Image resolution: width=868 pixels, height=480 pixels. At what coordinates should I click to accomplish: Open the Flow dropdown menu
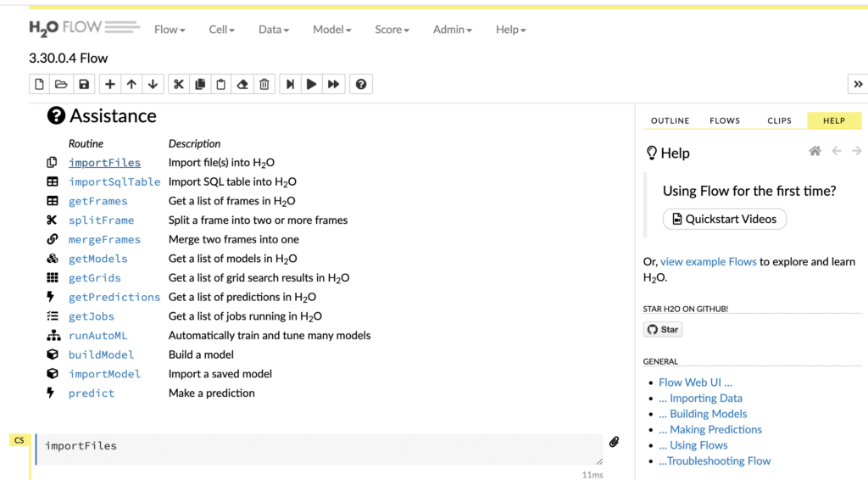pos(170,30)
